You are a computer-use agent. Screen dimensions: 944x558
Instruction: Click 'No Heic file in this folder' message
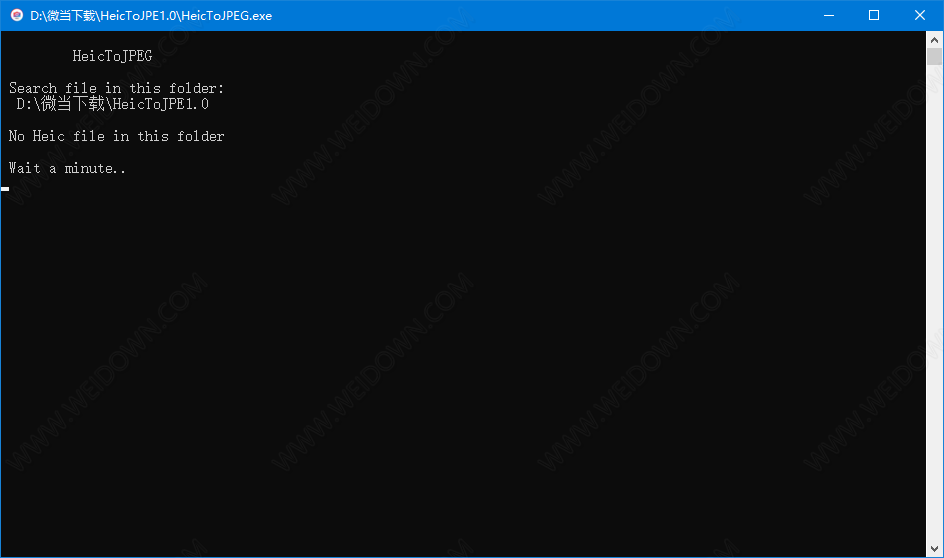(x=116, y=136)
